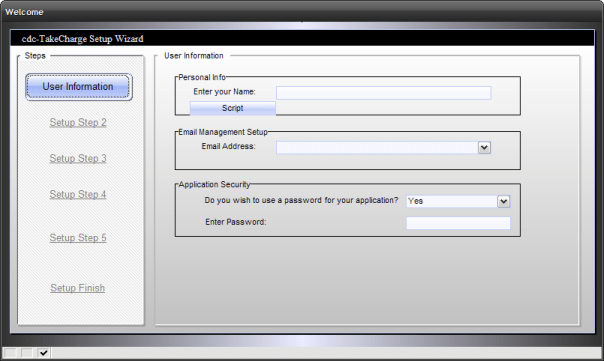Click the "Application Security" group label
Screen dimensions: 604x361
click(x=214, y=185)
